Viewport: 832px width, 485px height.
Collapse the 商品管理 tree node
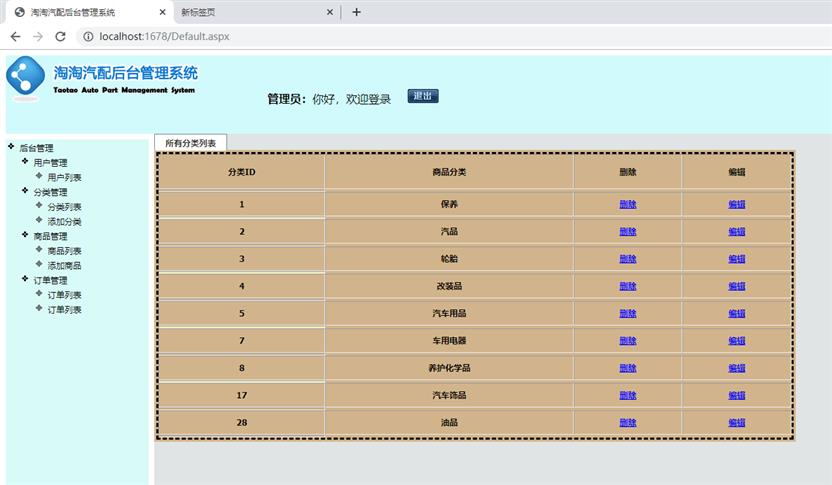[25, 235]
